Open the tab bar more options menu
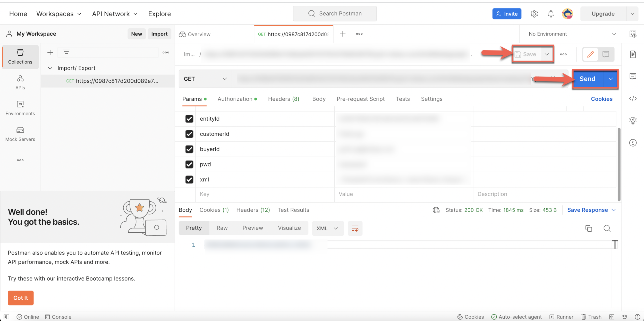Screen dimensions: 644x321 pyautogui.click(x=359, y=34)
